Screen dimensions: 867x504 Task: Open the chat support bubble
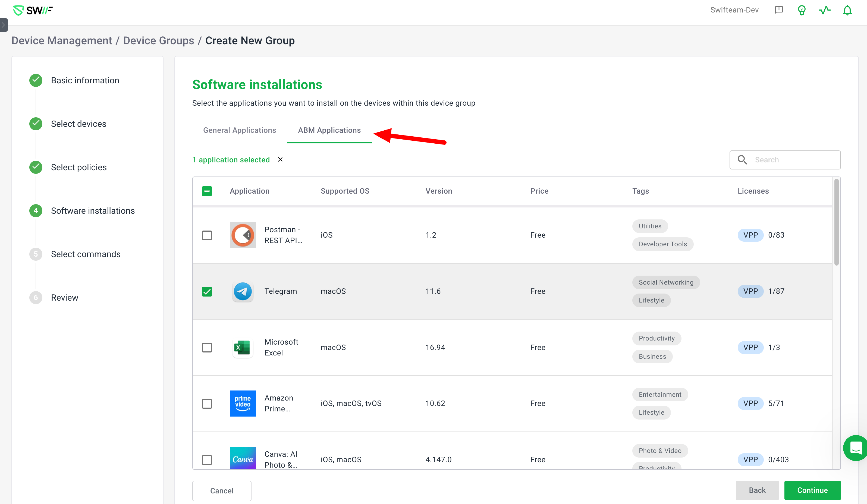pyautogui.click(x=855, y=448)
